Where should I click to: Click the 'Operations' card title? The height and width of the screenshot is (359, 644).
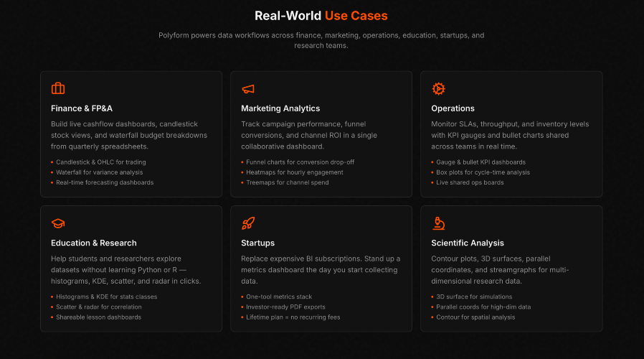click(453, 108)
